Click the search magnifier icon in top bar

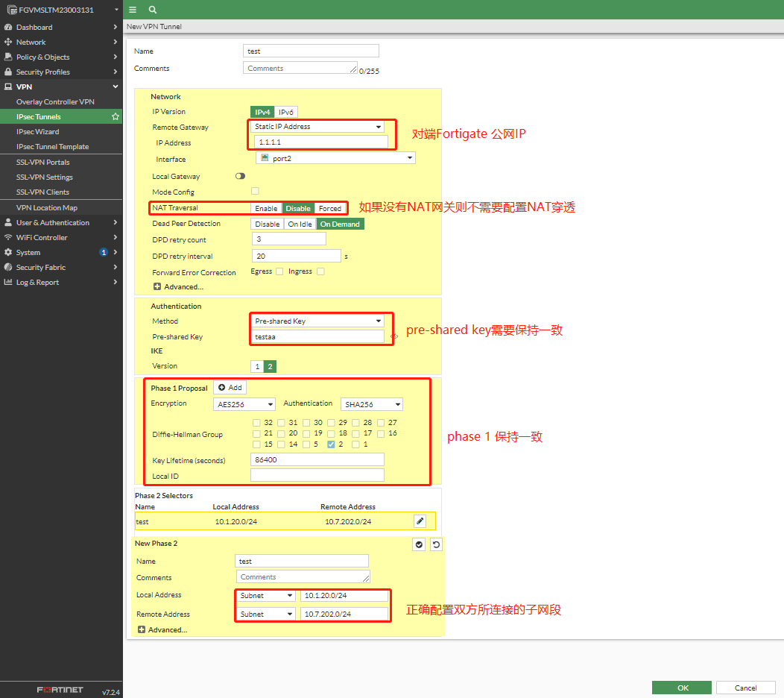click(152, 10)
